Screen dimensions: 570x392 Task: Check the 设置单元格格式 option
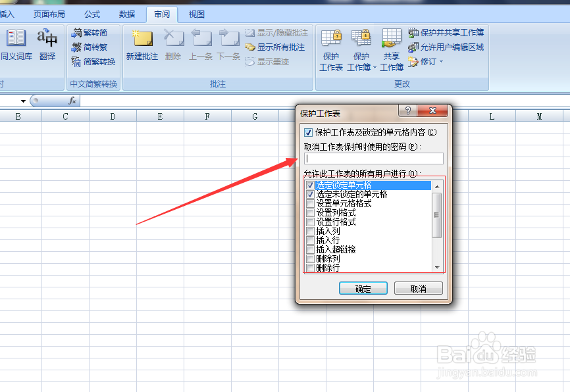[x=310, y=204]
